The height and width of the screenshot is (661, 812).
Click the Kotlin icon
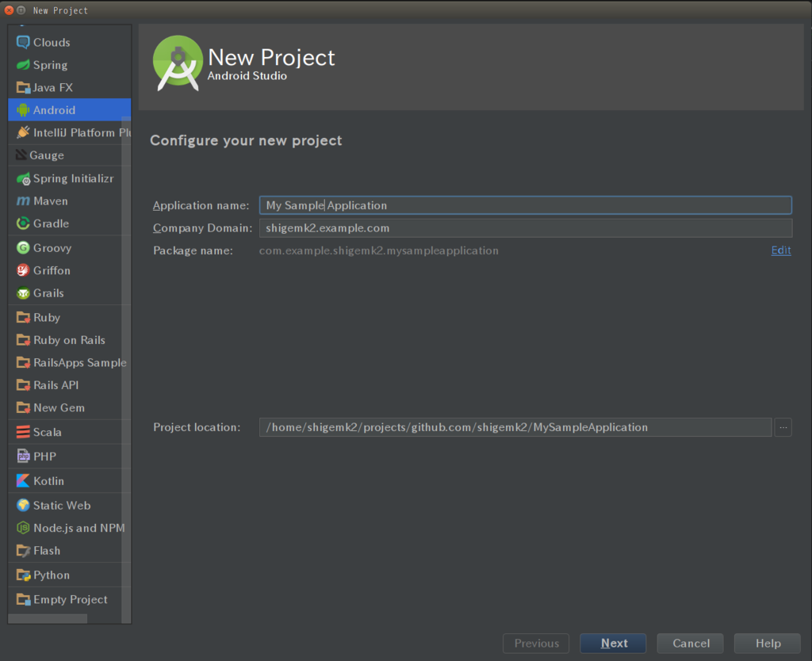(x=23, y=481)
